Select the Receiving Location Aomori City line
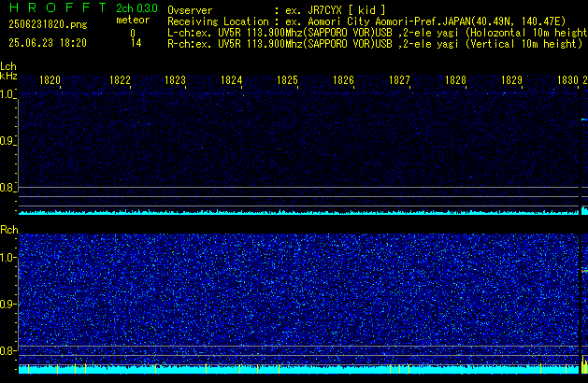 pos(366,21)
